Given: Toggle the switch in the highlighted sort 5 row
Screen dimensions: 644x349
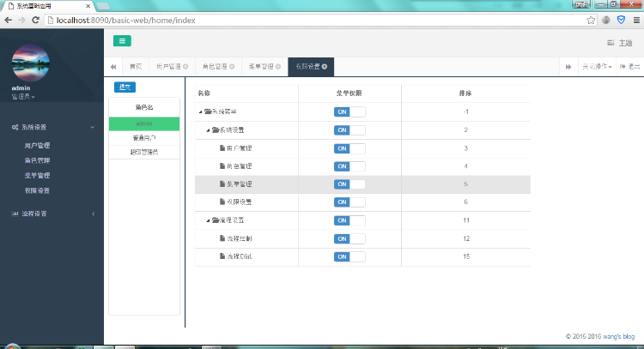Looking at the screenshot, I should (x=349, y=184).
